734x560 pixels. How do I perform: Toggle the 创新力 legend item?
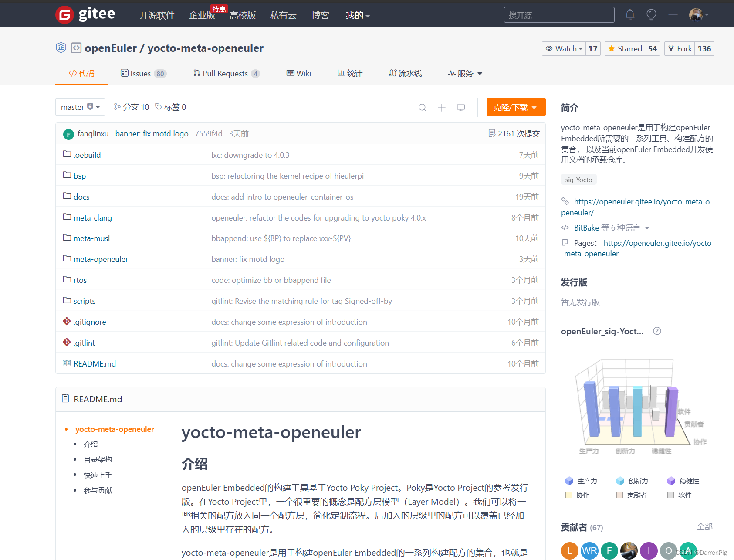click(632, 481)
